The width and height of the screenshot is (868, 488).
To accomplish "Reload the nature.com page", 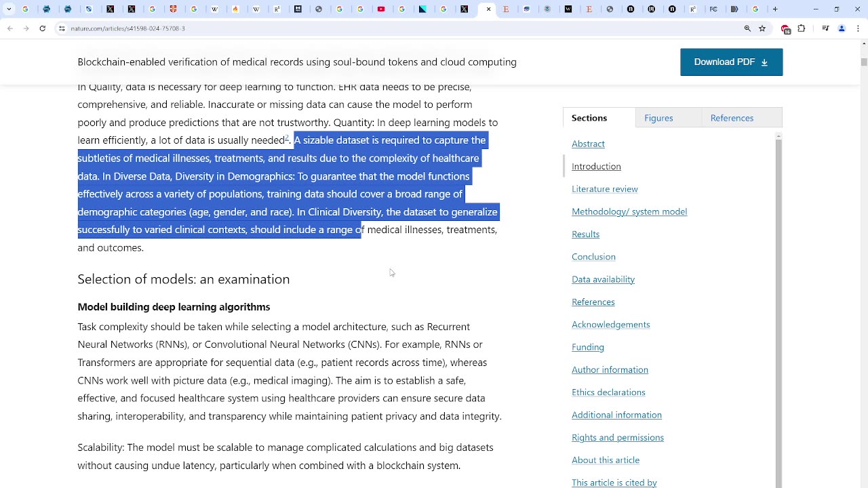I will (42, 28).
